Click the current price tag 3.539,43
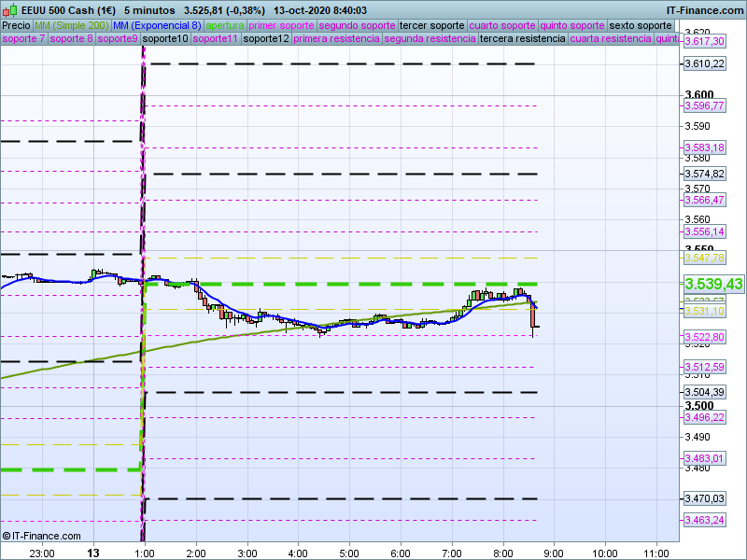This screenshot has height=560, width=747. tap(712, 284)
